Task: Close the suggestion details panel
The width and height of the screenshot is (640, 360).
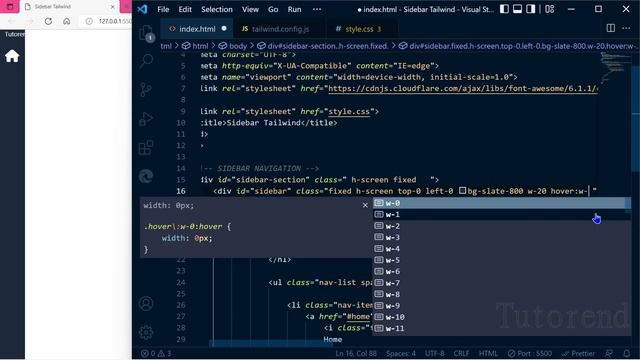Action: coord(365,205)
